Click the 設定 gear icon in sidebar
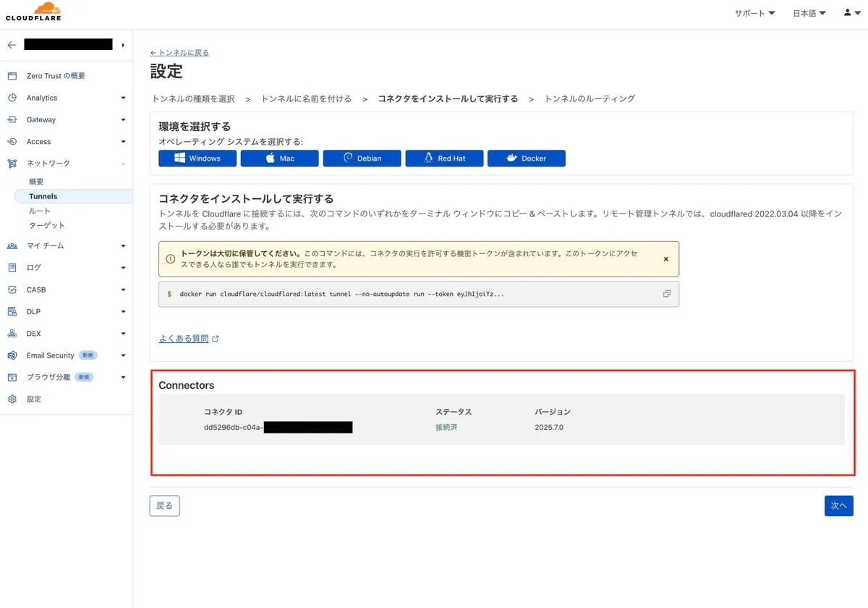Viewport: 868px width, 608px height. click(12, 399)
